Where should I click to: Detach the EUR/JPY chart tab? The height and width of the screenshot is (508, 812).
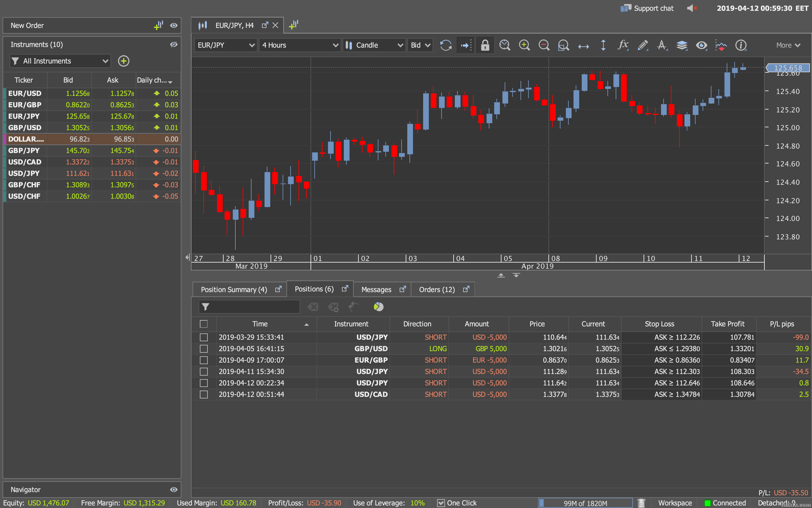265,25
